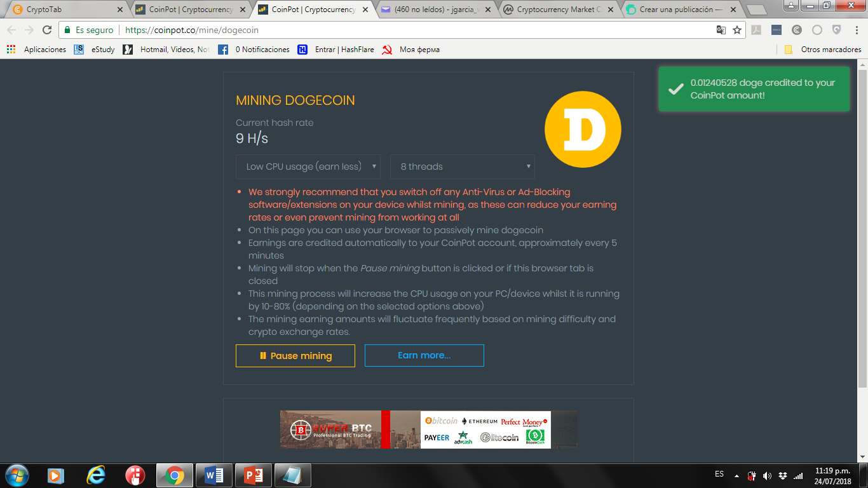Launch Internet Explorer from taskbar
The image size is (868, 488).
coord(95,475)
